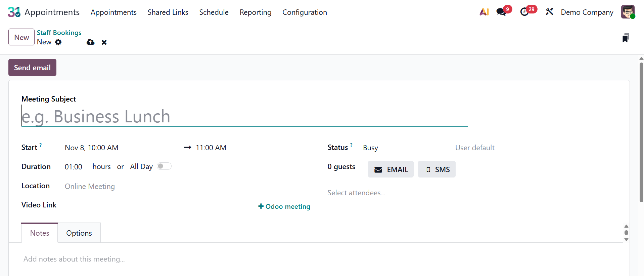Image resolution: width=644 pixels, height=276 pixels.
Task: Open the Status Busy dropdown
Action: point(403,148)
